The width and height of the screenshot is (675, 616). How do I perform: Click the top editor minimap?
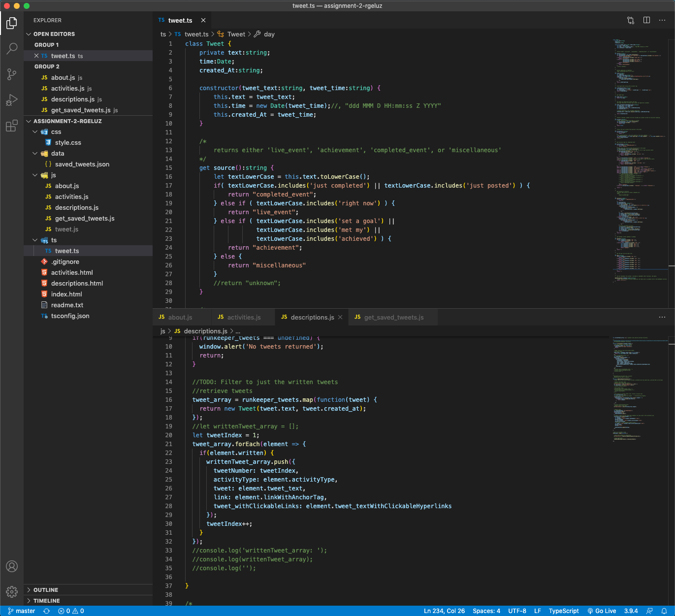(x=640, y=162)
